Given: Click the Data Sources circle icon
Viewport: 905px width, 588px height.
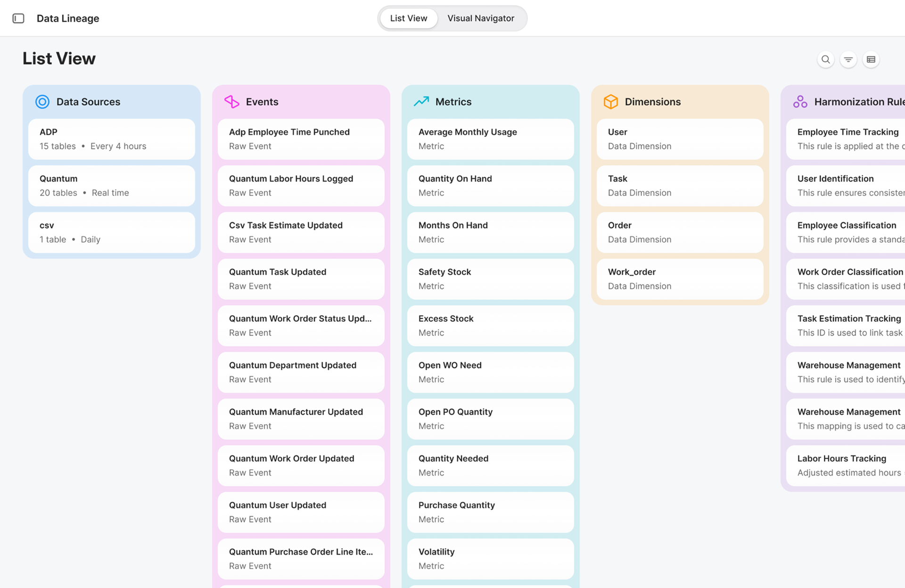Looking at the screenshot, I should 42,102.
